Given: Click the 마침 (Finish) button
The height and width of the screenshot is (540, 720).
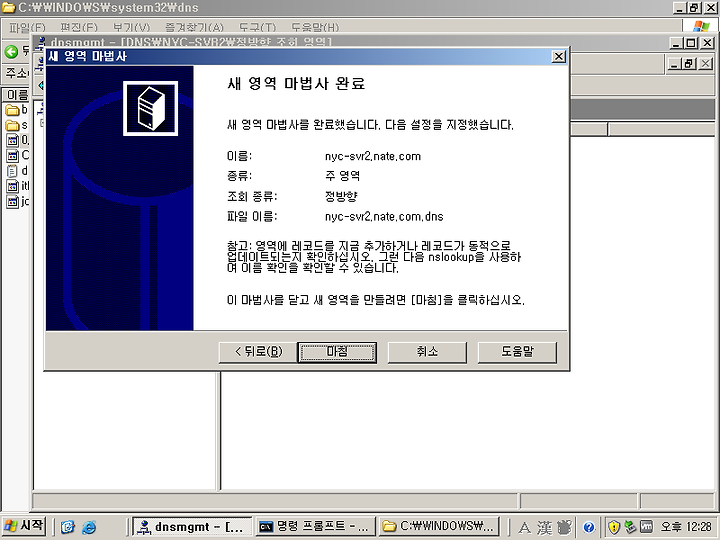Looking at the screenshot, I should pyautogui.click(x=337, y=352).
